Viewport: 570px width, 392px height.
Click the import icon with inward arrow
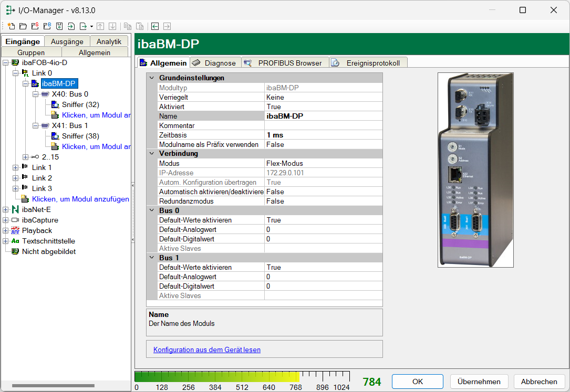coord(71,26)
